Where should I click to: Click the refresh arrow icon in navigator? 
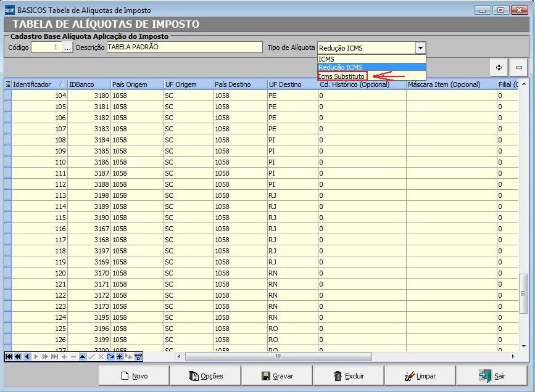click(110, 356)
